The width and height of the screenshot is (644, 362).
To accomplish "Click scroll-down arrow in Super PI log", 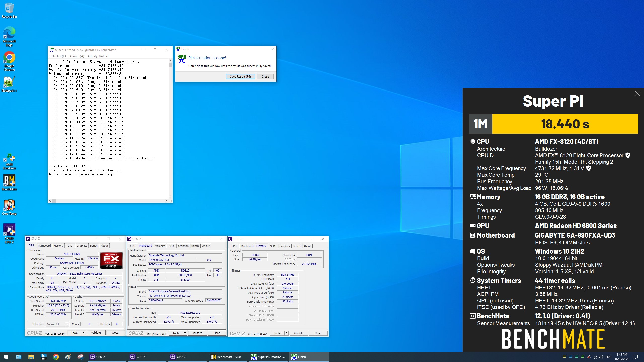I will (x=170, y=197).
